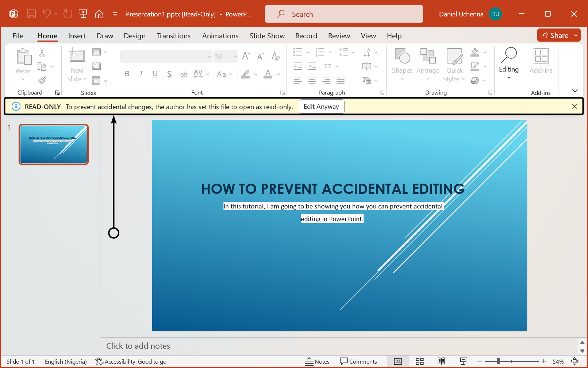Open Reading View from the status bar
The image size is (588, 368).
point(441,361)
